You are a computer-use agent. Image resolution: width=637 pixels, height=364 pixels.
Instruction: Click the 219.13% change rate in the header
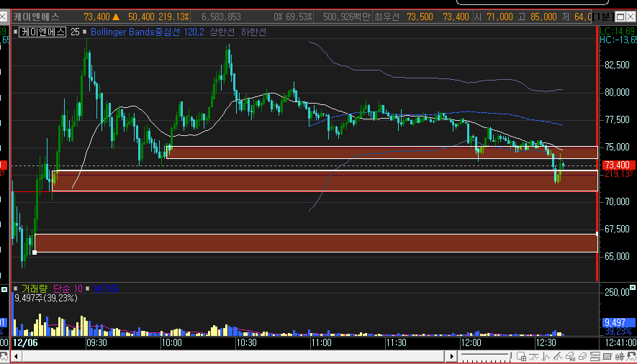tap(173, 17)
